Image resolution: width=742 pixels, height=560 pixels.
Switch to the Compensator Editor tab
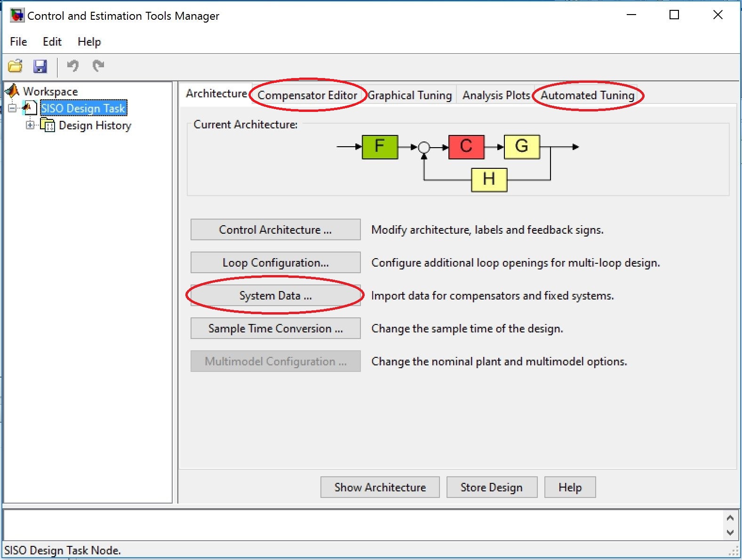[307, 95]
